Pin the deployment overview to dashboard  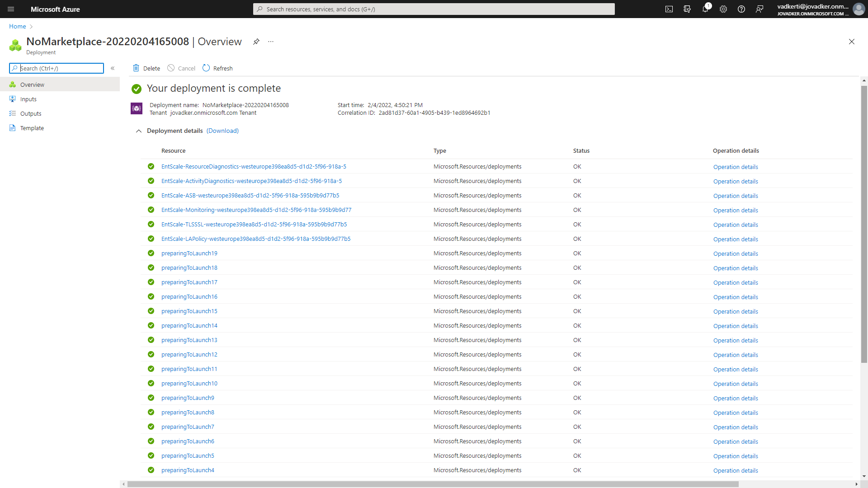coord(256,42)
